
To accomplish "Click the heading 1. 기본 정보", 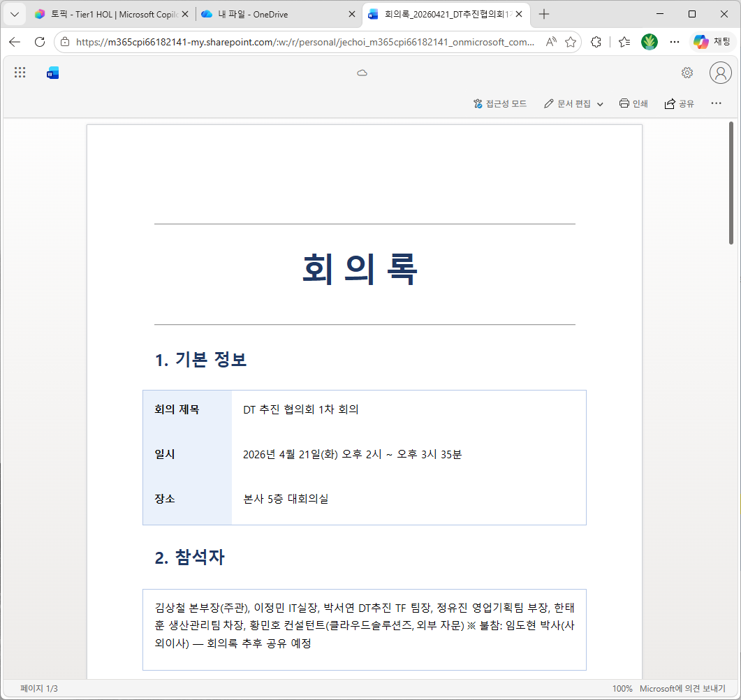I will (200, 360).
